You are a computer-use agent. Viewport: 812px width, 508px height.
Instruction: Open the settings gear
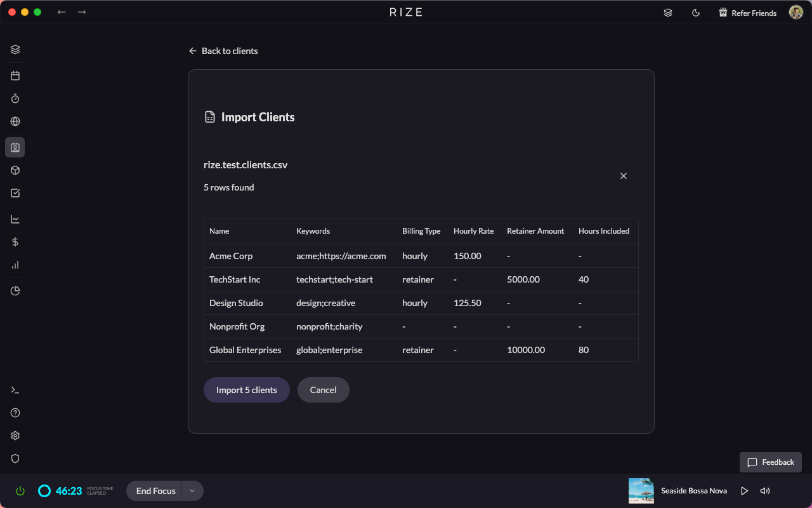[x=15, y=436]
